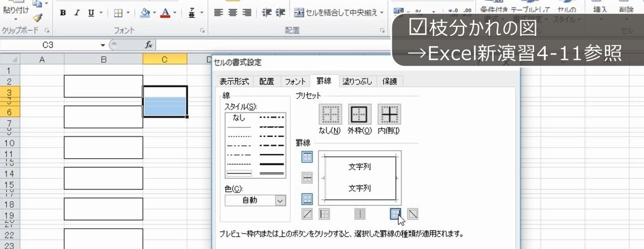This screenshot has height=249, width=644.
Task: Center text horizontally in ribbon
Action: tap(233, 13)
